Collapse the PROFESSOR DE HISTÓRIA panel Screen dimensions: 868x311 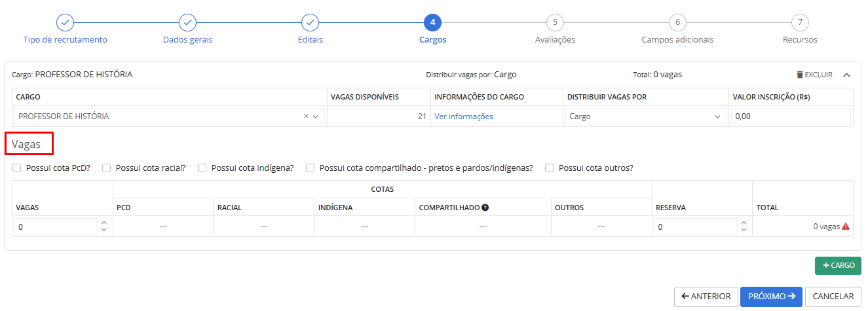846,75
